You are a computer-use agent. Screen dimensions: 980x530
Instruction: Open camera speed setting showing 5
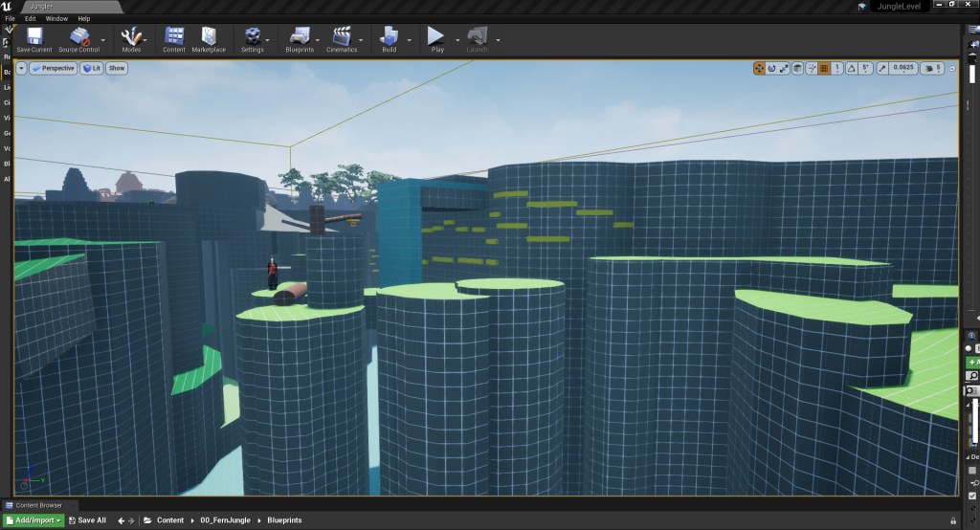[933, 68]
